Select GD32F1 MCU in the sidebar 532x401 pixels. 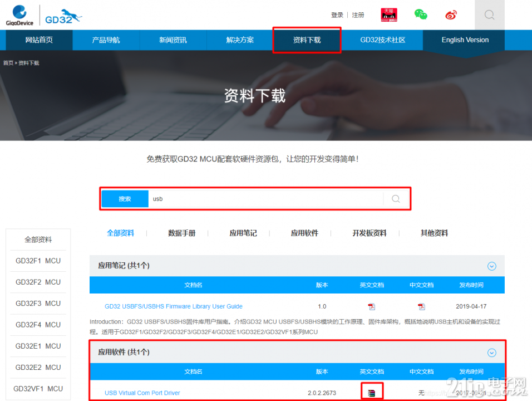(38, 261)
